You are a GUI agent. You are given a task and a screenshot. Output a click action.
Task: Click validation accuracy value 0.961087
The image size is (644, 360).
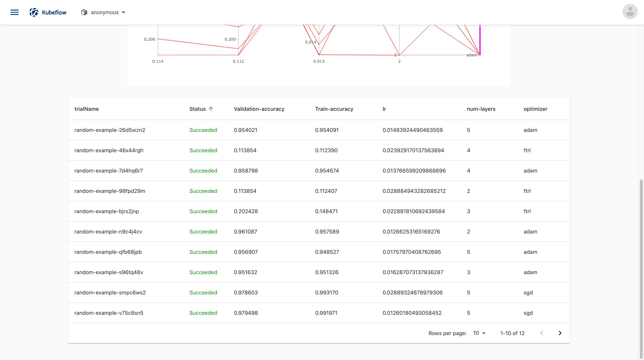[246, 232]
